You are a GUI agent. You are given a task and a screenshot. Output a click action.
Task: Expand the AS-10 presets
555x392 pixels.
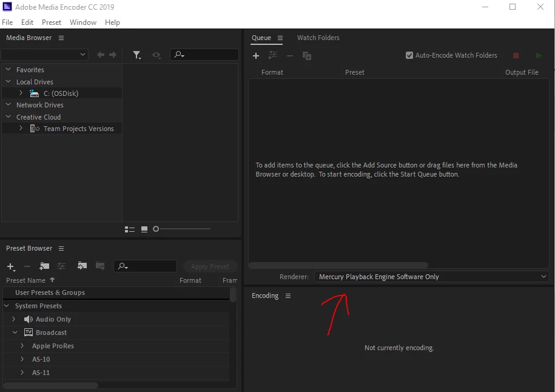(x=22, y=359)
